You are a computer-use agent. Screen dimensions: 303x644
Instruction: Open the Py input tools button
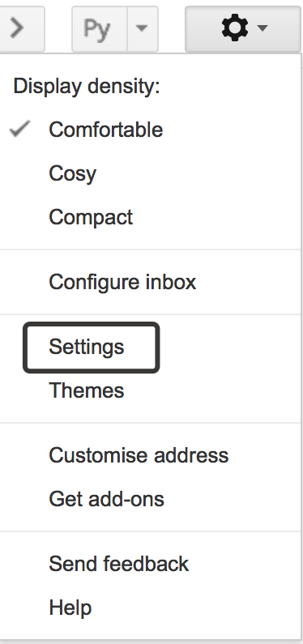(99, 28)
